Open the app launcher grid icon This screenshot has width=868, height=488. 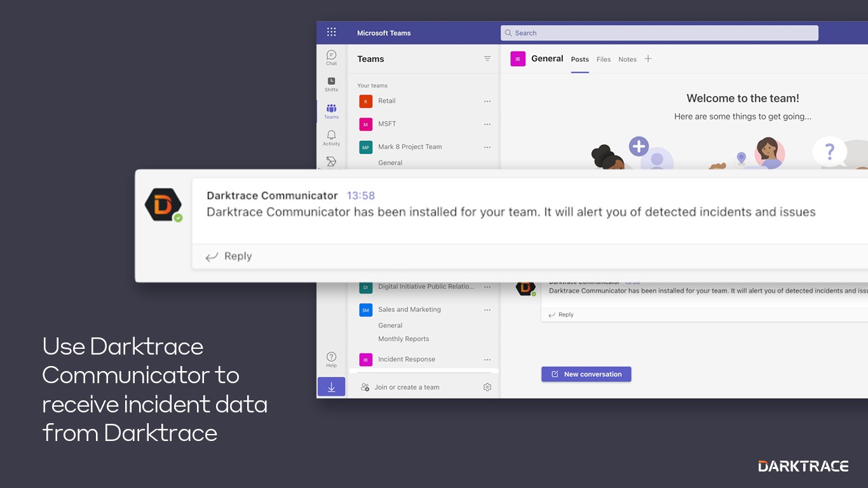tap(331, 32)
